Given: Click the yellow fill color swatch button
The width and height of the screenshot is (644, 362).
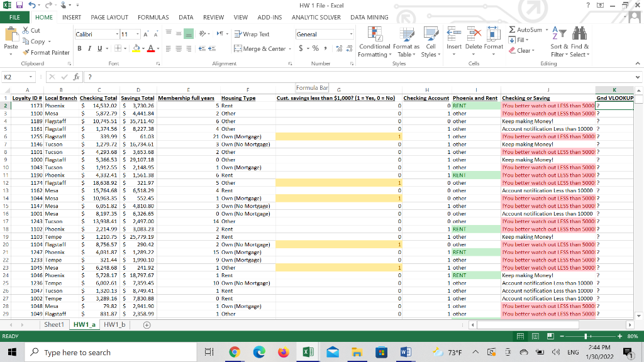Looking at the screenshot, I should coord(136,48).
